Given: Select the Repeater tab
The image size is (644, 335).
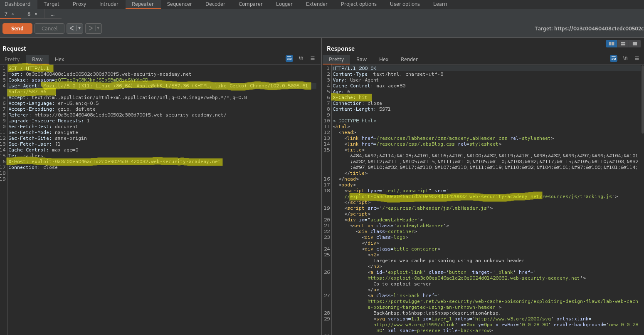Looking at the screenshot, I should pyautogui.click(x=143, y=4).
